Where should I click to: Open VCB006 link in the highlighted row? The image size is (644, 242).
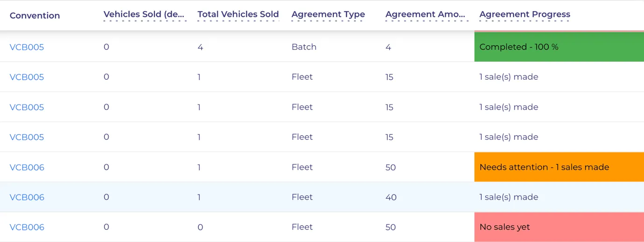(27, 197)
